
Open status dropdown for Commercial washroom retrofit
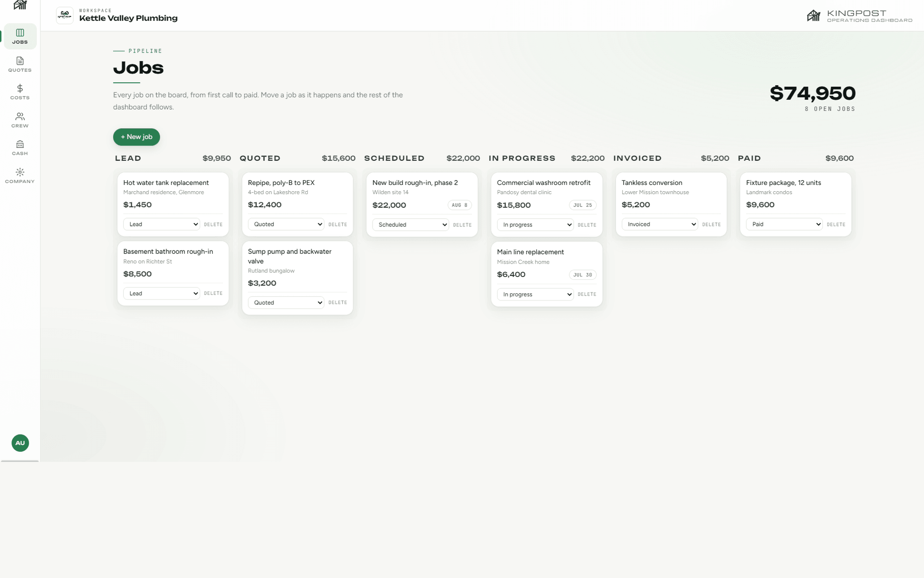(x=535, y=225)
